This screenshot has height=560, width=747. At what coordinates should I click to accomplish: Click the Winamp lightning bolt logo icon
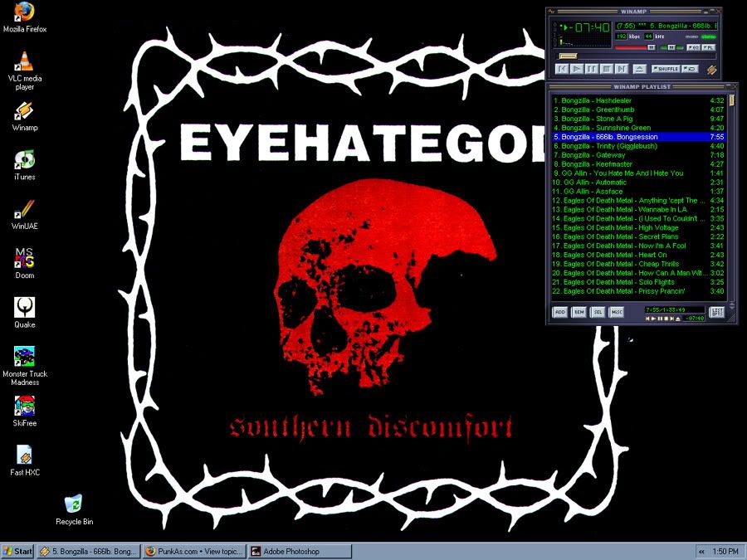point(712,70)
